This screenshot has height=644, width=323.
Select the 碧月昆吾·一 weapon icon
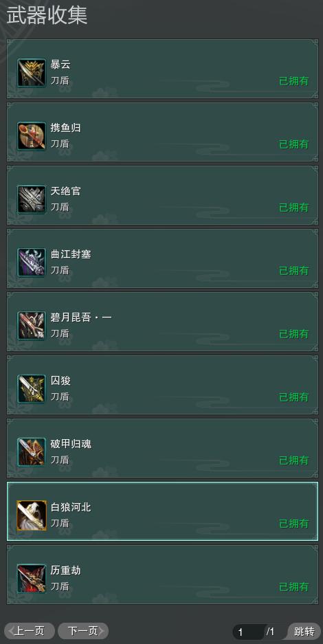pos(32,326)
